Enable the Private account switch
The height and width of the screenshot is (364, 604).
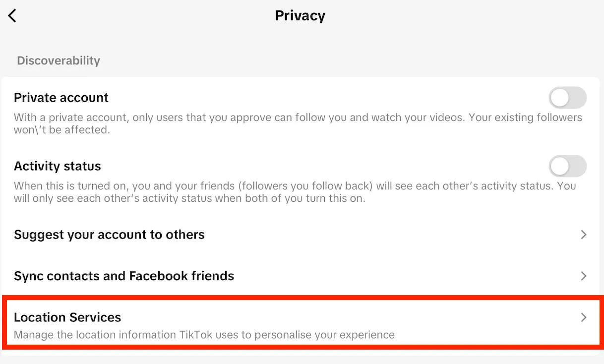567,98
